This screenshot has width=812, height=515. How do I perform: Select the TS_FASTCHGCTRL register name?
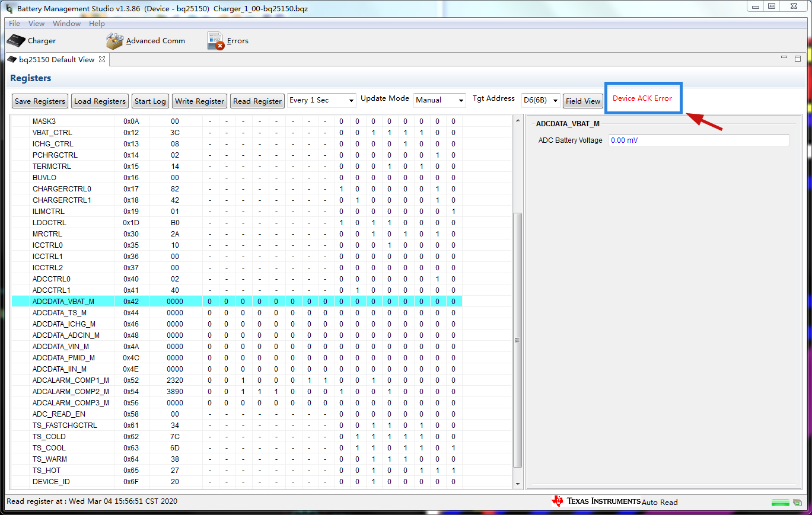pyautogui.click(x=65, y=425)
